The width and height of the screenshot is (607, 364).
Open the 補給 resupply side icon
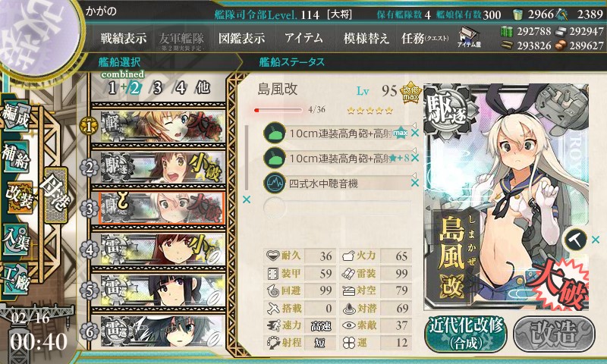(16, 158)
